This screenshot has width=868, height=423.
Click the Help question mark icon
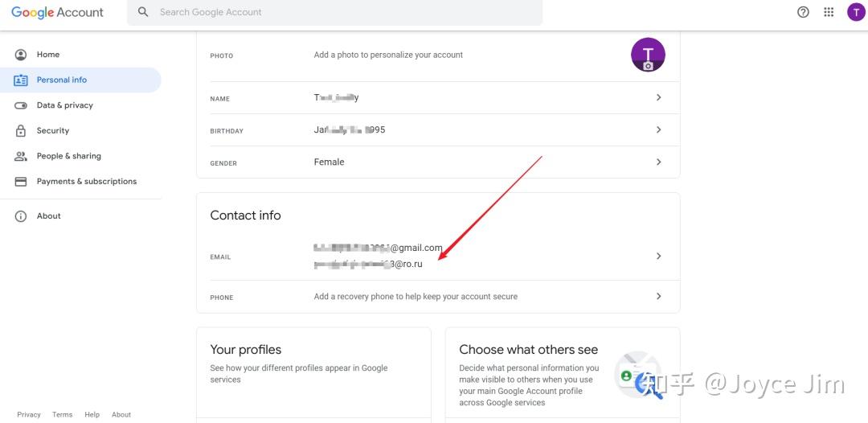803,12
